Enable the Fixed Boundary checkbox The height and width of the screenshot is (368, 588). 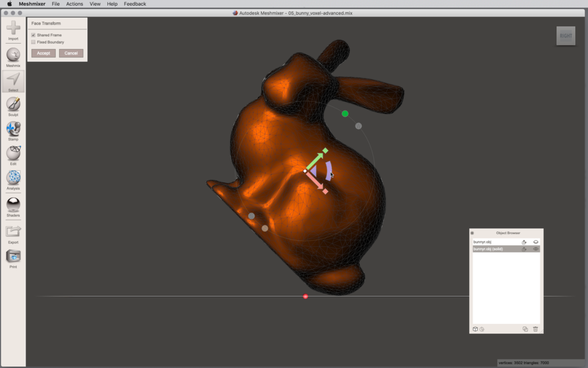[33, 42]
